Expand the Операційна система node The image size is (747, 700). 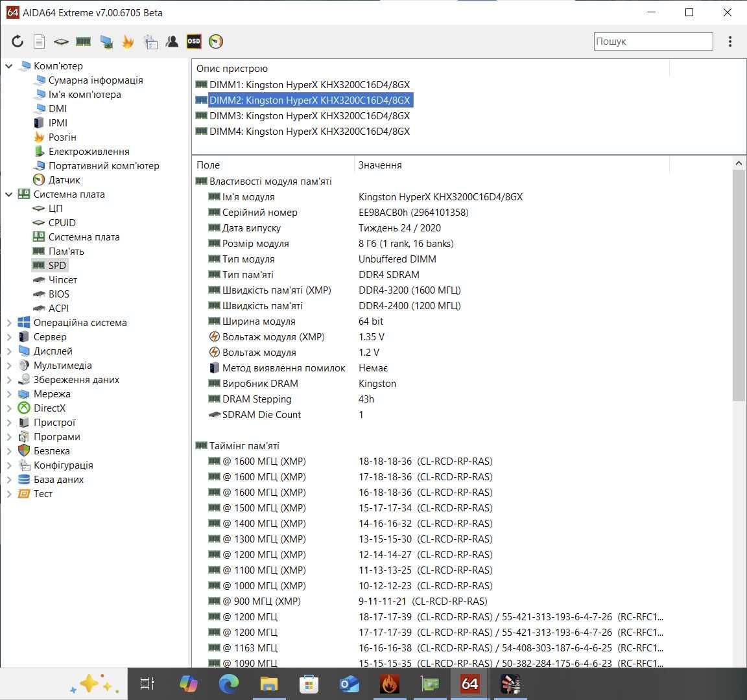8,323
